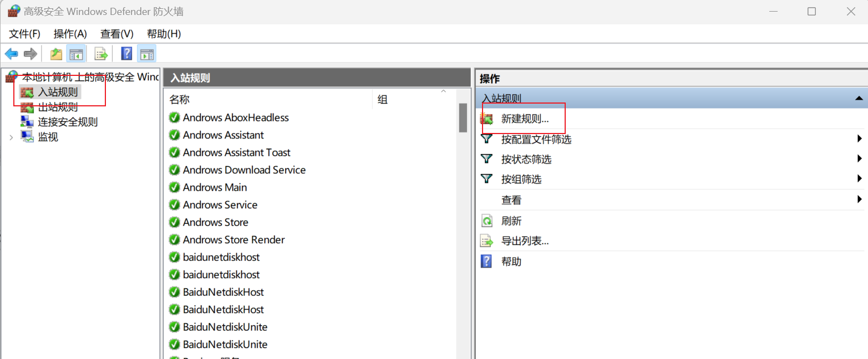
Task: Select the Androws Store rule
Action: pyautogui.click(x=216, y=222)
